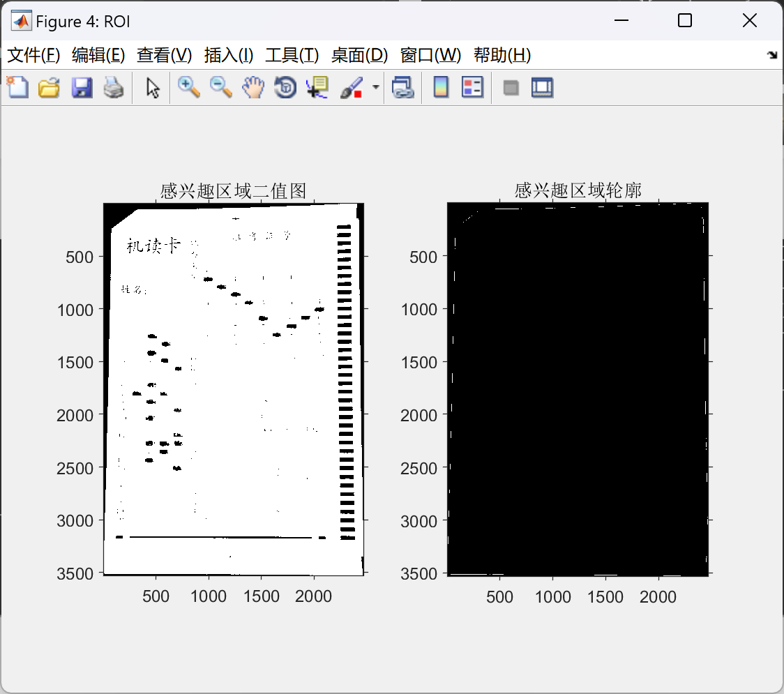Open the 插入(I) menu

229,55
